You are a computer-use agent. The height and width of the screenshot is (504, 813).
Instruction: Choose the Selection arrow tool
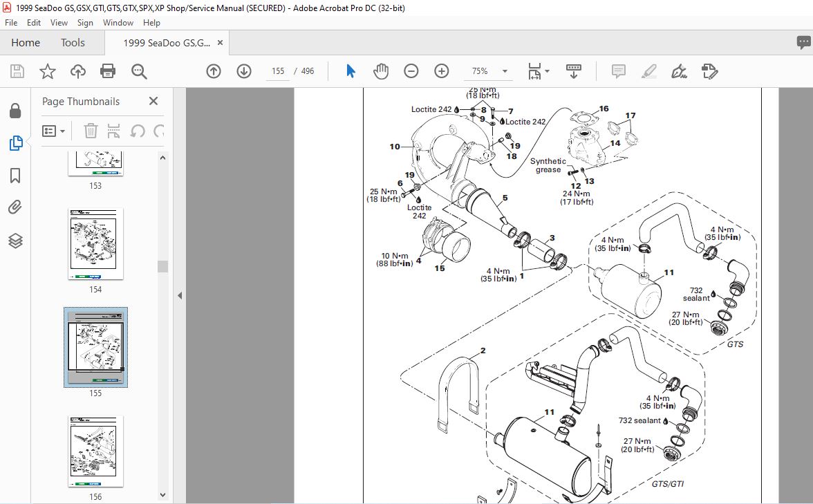tap(351, 71)
